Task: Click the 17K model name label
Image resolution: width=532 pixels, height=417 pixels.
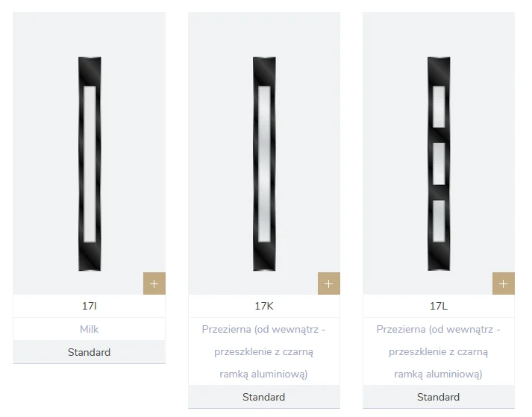Action: [x=264, y=306]
